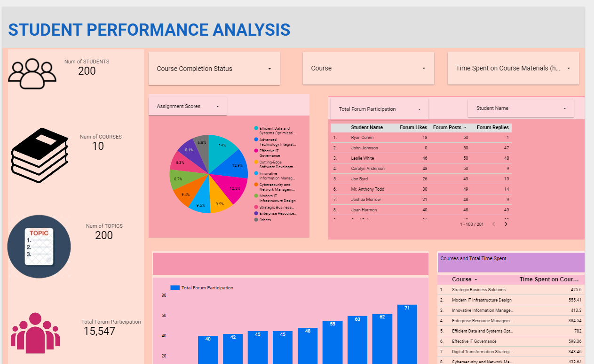Expand Time Spent on Course Materials filter
This screenshot has width=594, height=364.
pyautogui.click(x=513, y=68)
